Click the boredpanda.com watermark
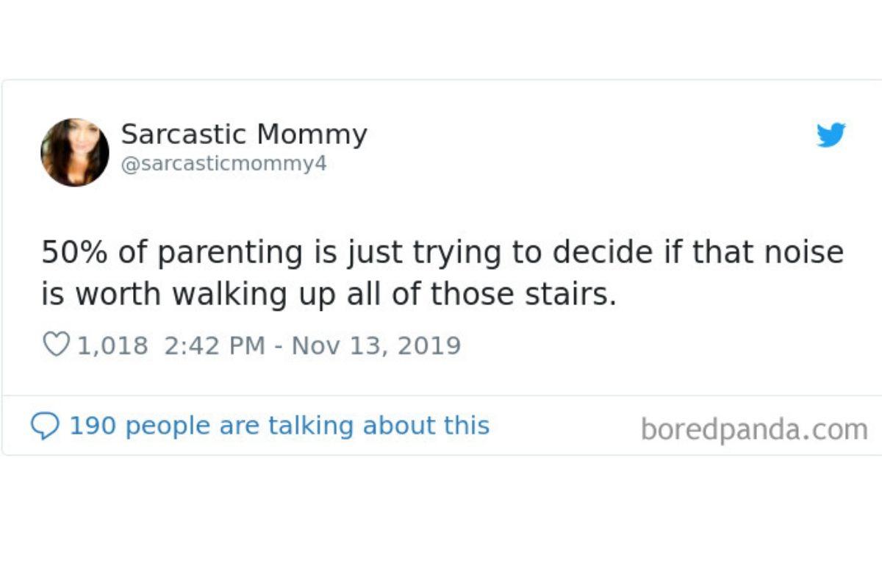Image resolution: width=882 pixels, height=588 pixels. point(754,429)
